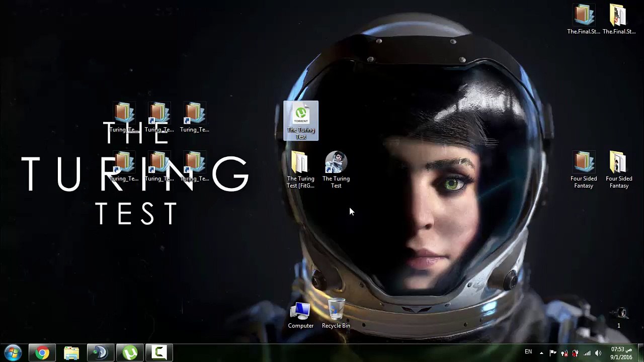This screenshot has width=644, height=362.
Task: Select The Turing Test [FitG... folder
Action: (x=301, y=170)
